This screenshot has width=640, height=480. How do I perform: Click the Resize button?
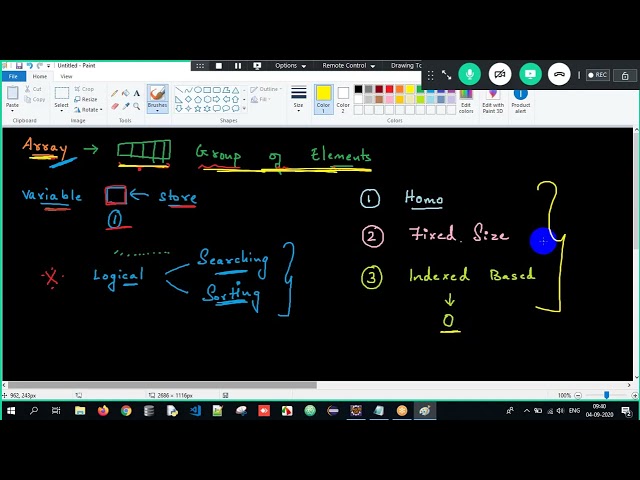[86, 99]
